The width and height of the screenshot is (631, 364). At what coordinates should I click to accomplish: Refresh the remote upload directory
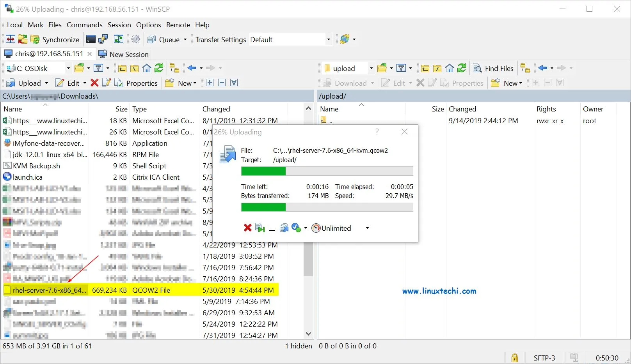click(x=462, y=68)
